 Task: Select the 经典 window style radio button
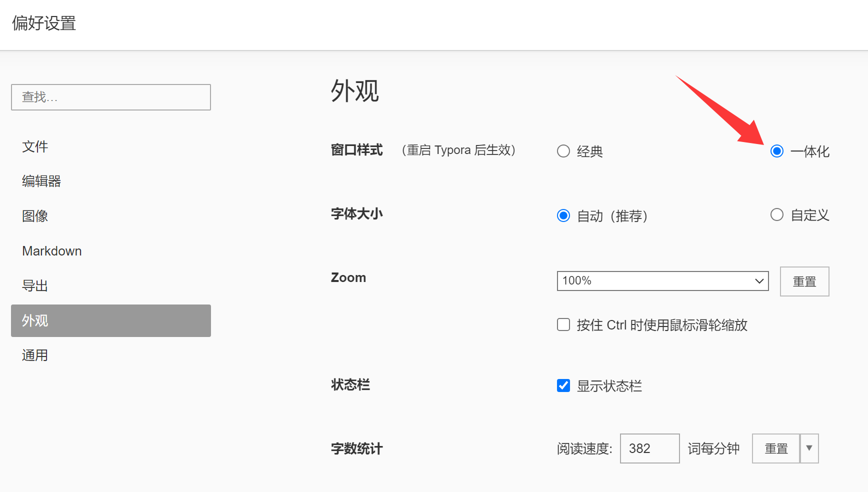tap(563, 151)
